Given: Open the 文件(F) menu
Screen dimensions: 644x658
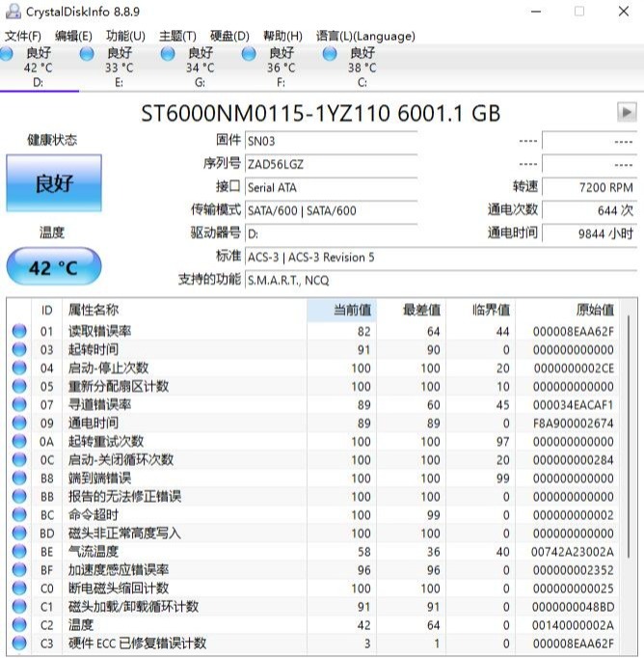Looking at the screenshot, I should coord(22,36).
